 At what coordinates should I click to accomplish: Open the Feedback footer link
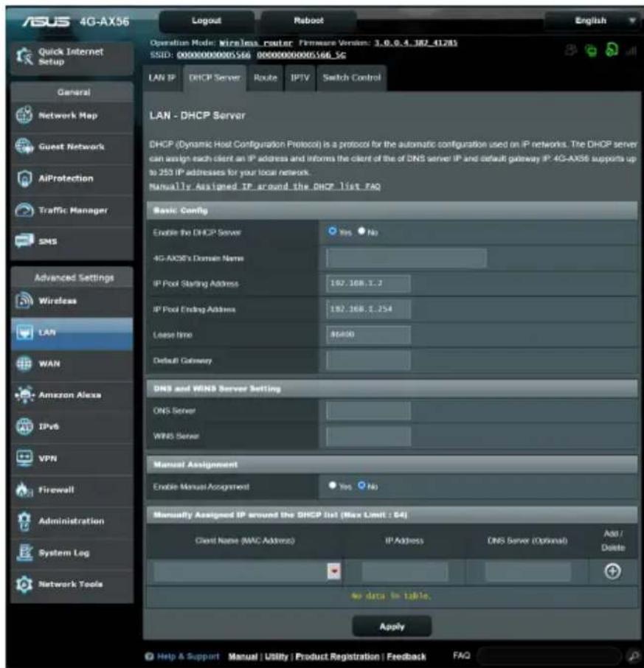[406, 656]
